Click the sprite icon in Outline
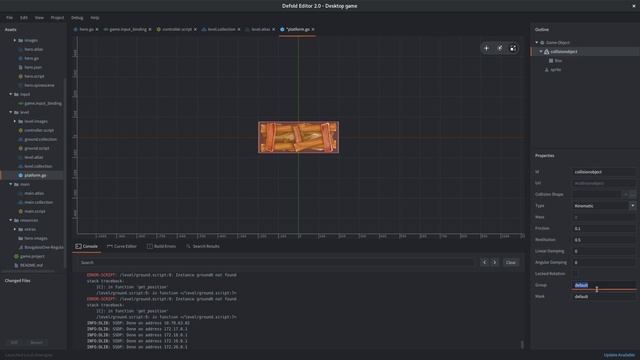The image size is (640, 360). pyautogui.click(x=547, y=70)
